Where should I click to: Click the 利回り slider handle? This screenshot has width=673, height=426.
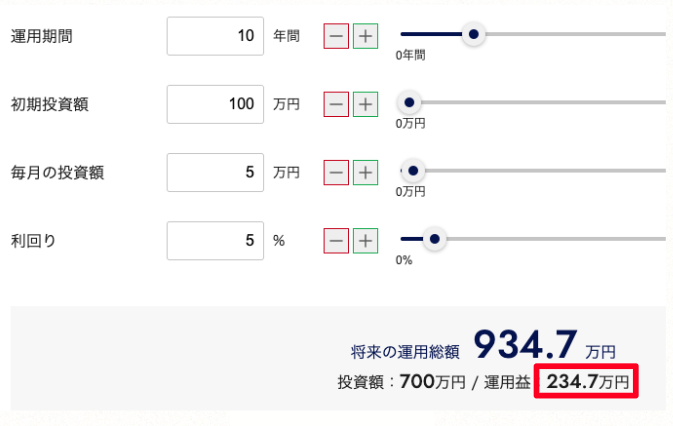(x=433, y=239)
